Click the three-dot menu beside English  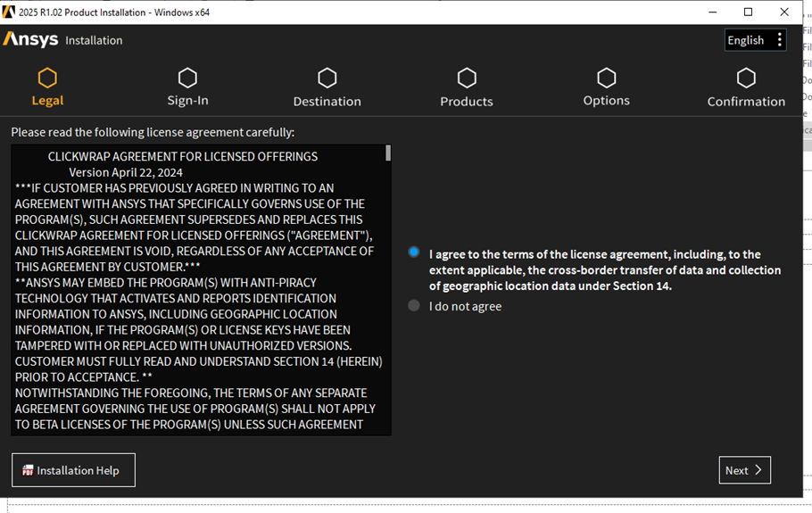[779, 40]
